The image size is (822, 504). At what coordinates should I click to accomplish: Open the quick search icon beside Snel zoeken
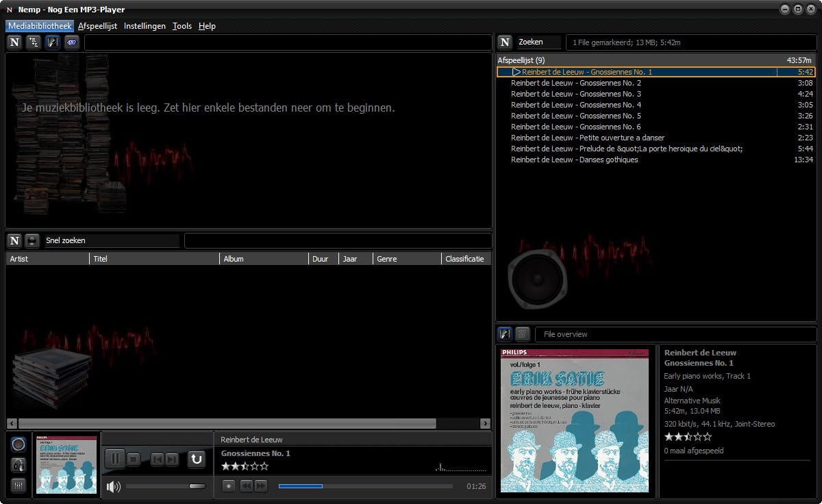(31, 240)
